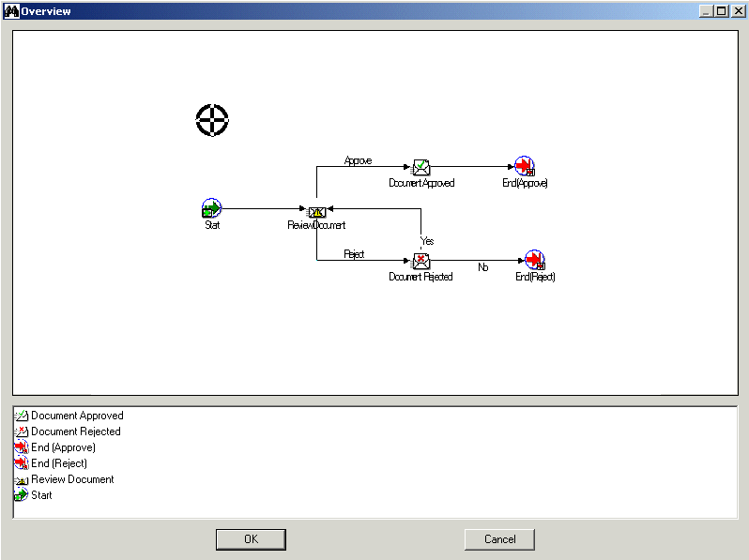
Task: Choose End (Approve) from the activity list
Action: pyautogui.click(x=63, y=447)
